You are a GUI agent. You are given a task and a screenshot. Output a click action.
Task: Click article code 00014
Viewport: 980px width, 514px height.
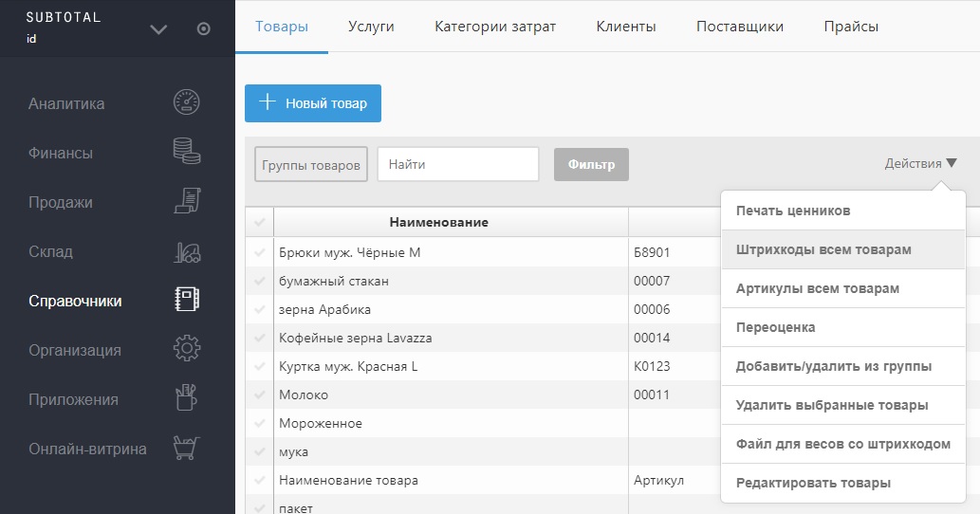652,338
